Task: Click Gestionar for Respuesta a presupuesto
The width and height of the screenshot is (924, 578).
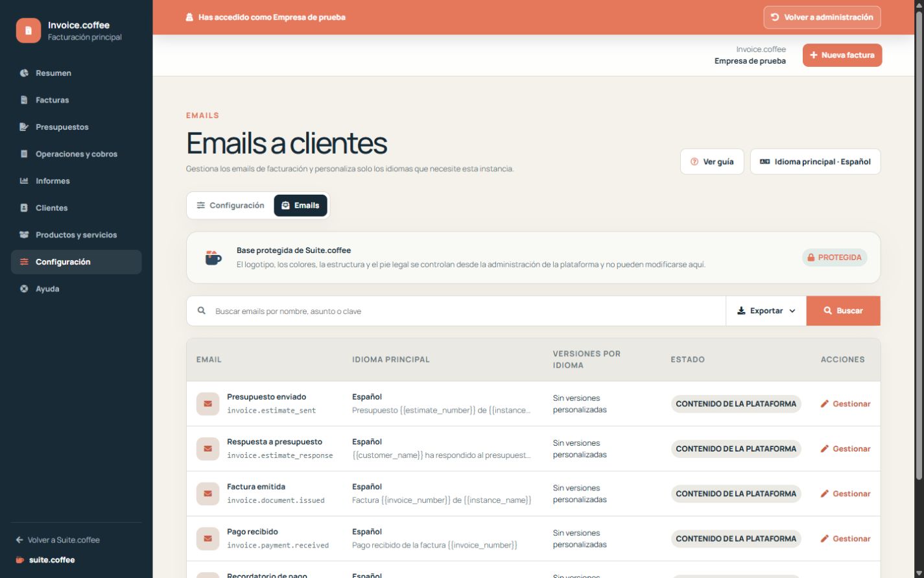Action: coord(845,448)
